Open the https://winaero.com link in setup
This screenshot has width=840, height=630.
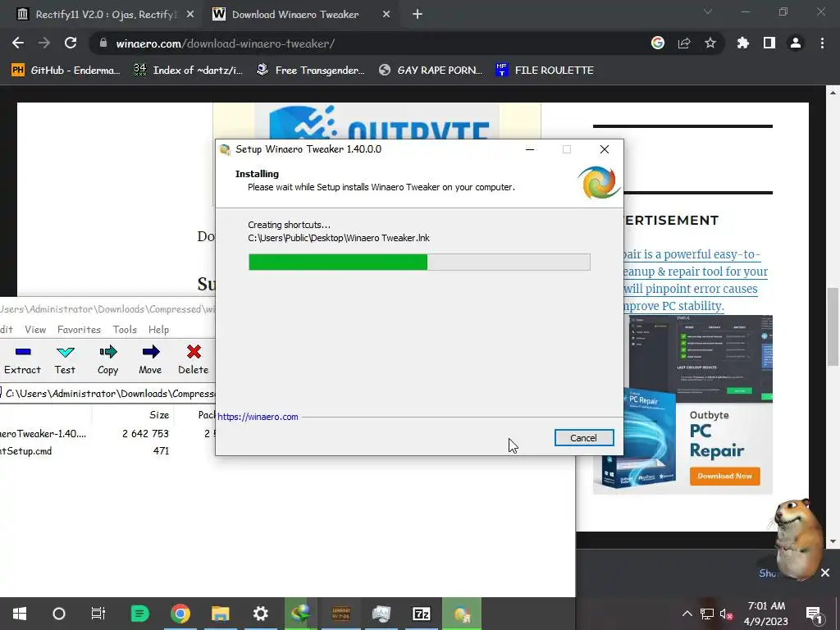coord(258,416)
